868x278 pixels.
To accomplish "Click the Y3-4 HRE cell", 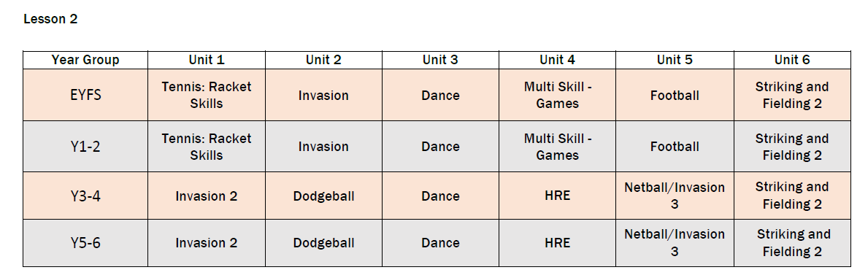I will (558, 196).
